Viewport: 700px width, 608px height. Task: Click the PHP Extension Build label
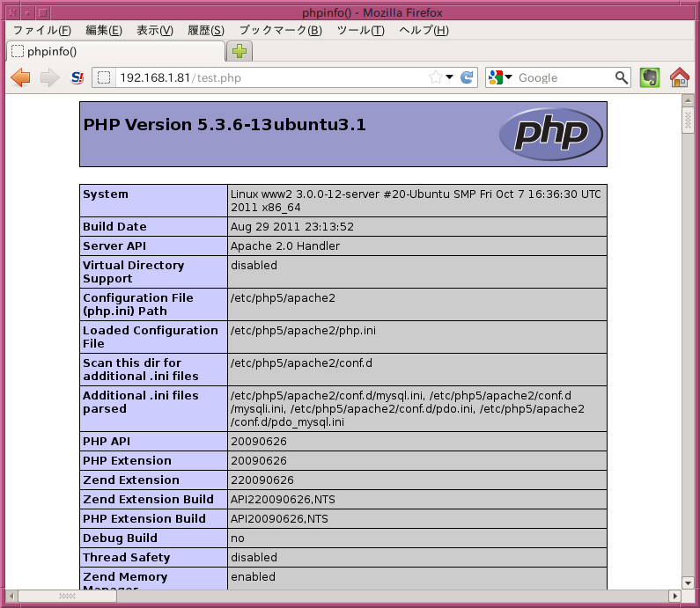(144, 519)
